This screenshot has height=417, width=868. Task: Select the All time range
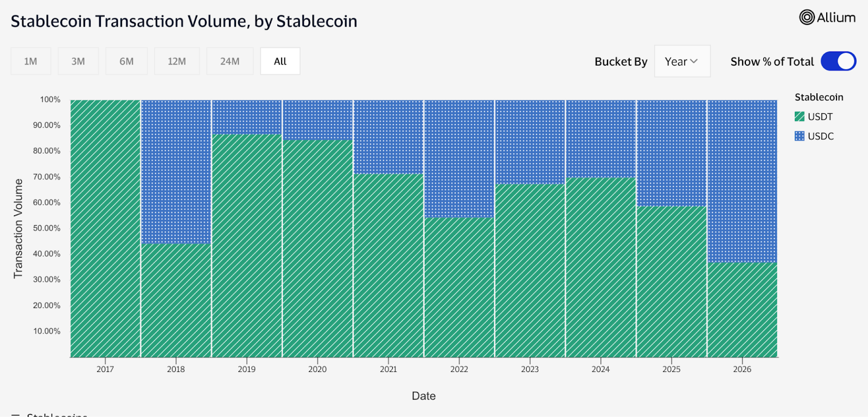[280, 61]
